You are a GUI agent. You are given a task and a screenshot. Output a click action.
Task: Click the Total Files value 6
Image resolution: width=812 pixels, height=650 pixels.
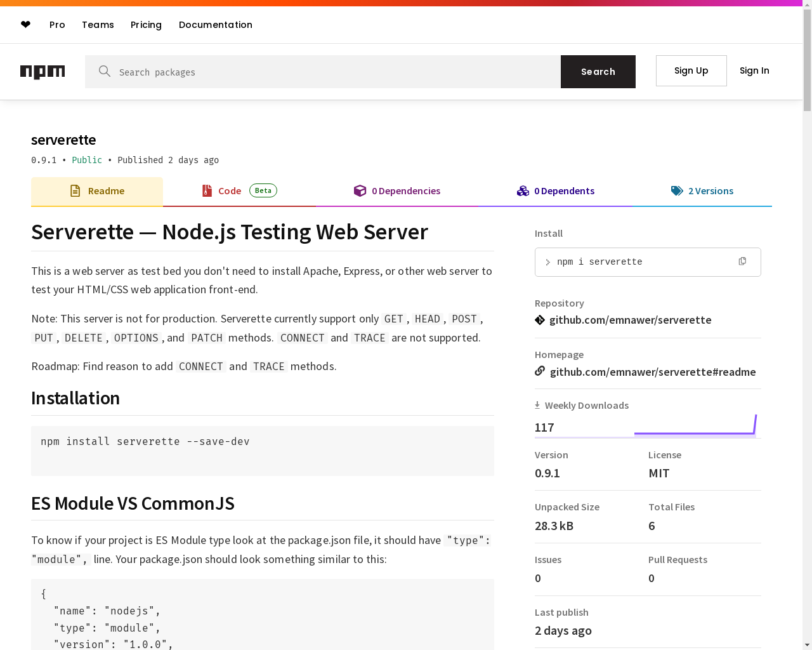pyautogui.click(x=652, y=526)
